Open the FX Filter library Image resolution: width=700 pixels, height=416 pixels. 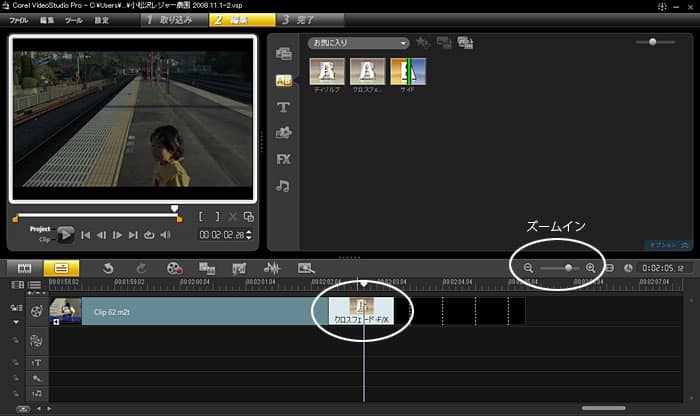pyautogui.click(x=283, y=159)
